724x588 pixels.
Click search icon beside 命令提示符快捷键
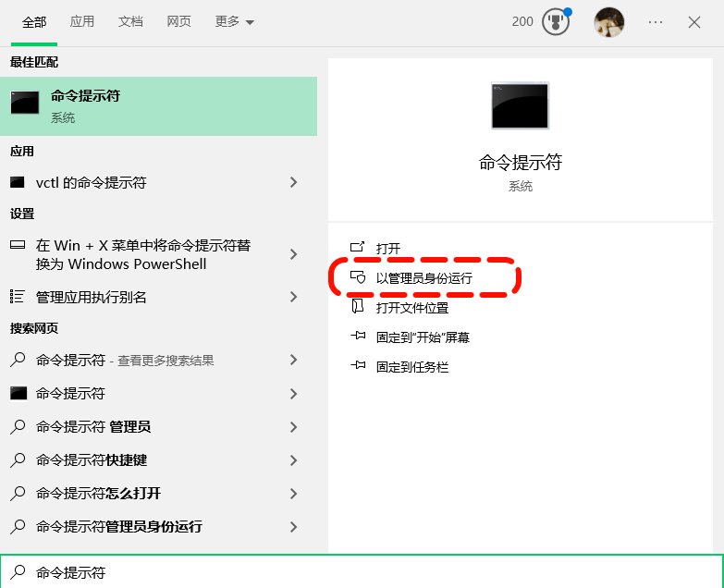(x=18, y=459)
